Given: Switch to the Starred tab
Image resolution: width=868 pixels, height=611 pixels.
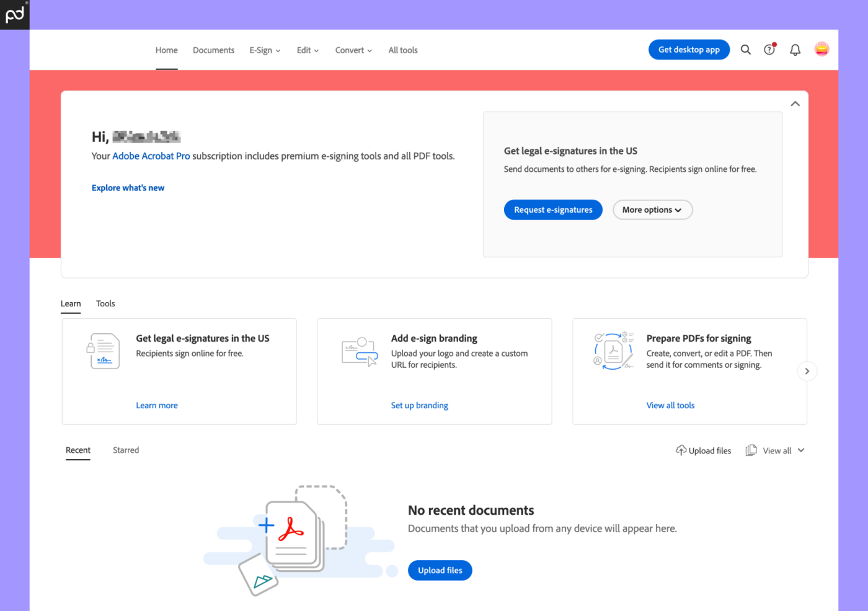Looking at the screenshot, I should pos(125,450).
